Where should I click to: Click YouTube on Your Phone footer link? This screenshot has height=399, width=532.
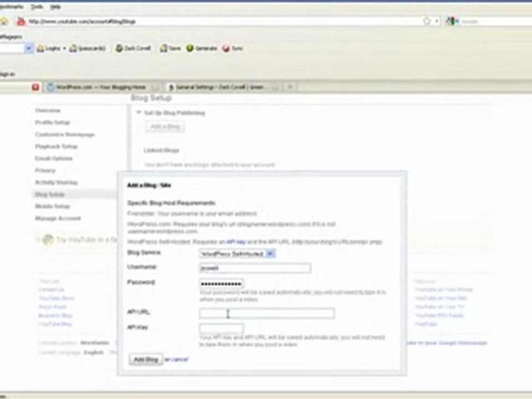[444, 290]
